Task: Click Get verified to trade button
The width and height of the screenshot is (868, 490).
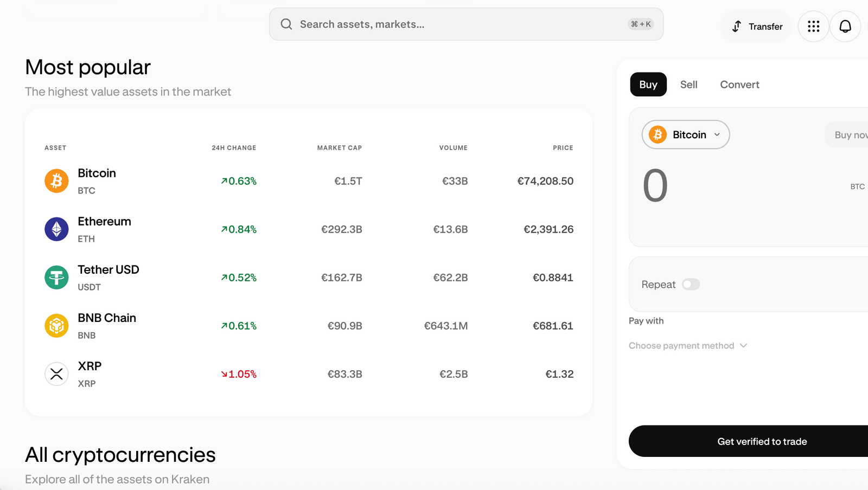Action: pyautogui.click(x=749, y=441)
